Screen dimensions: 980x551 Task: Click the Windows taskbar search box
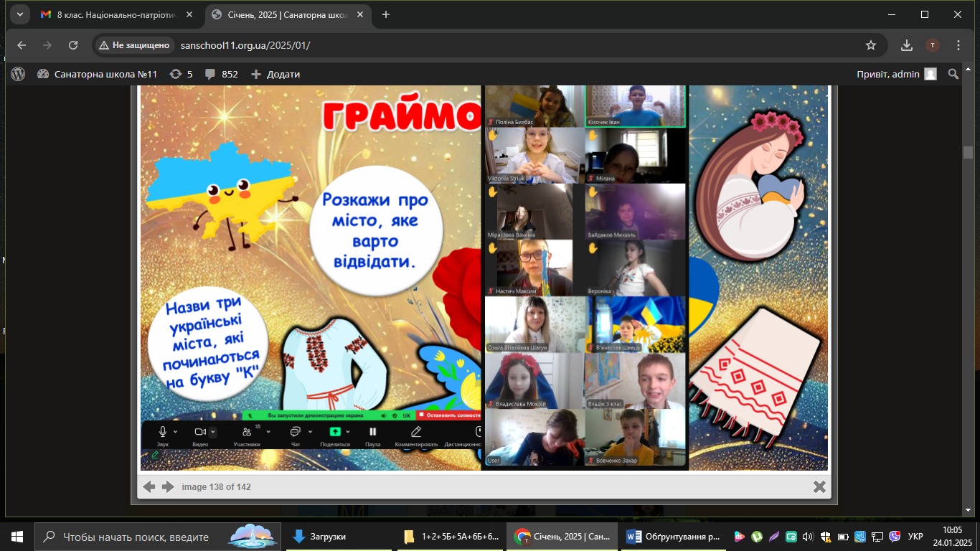pyautogui.click(x=158, y=536)
